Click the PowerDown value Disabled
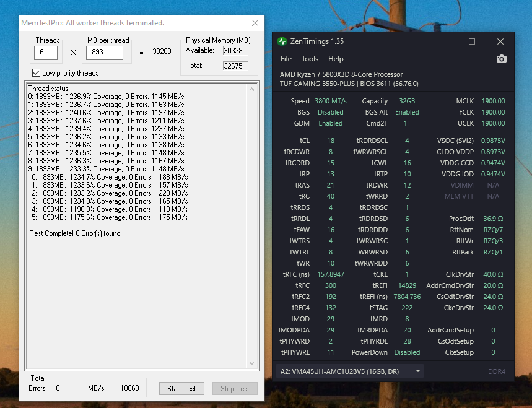Viewport: 532px width, 408px height. pos(407,352)
